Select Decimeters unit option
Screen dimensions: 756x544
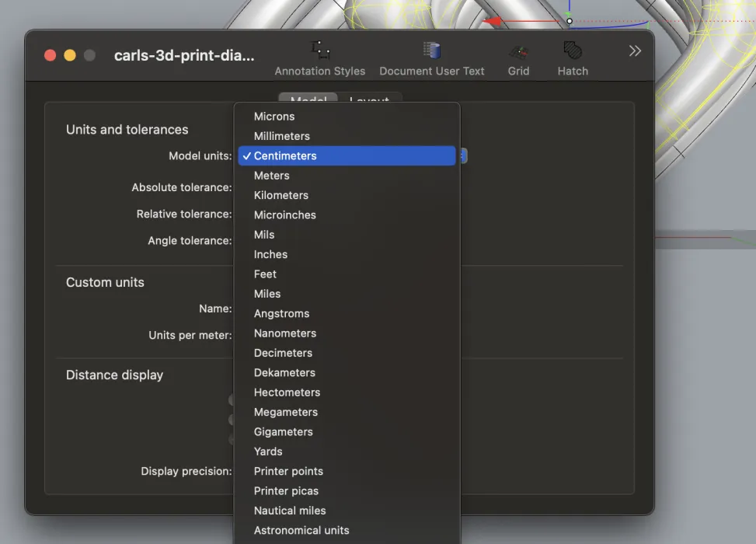(x=347, y=353)
